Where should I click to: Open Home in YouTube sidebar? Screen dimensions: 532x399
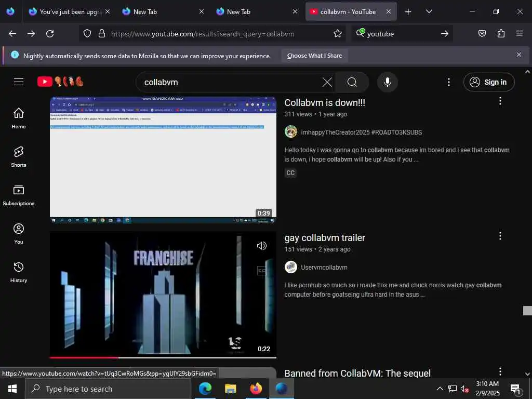pyautogui.click(x=19, y=118)
